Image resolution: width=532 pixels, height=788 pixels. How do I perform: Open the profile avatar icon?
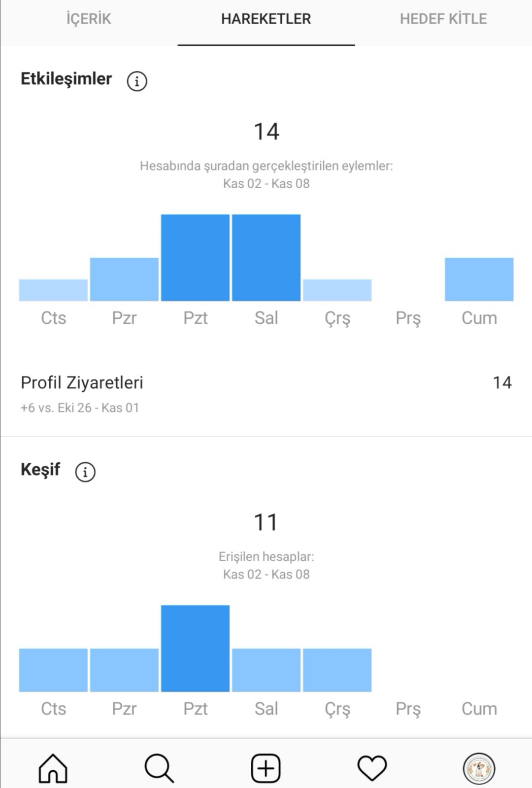(479, 768)
